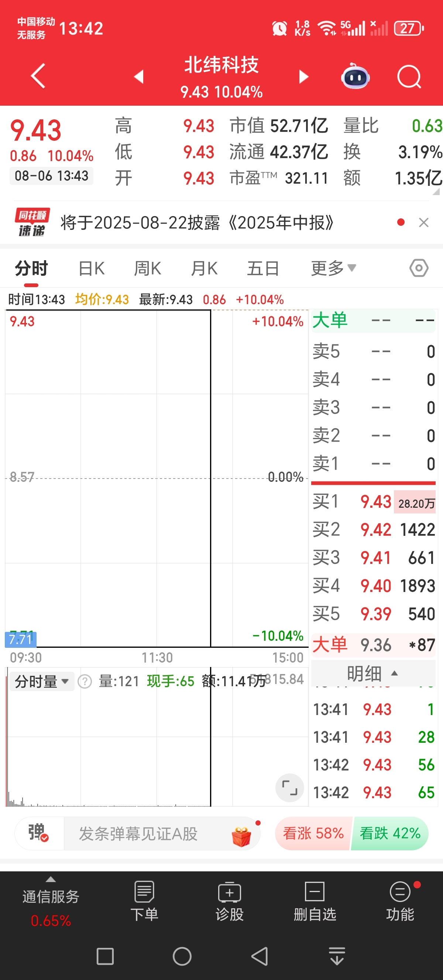
Task: Open 分时量 help question mark
Action: [x=85, y=681]
